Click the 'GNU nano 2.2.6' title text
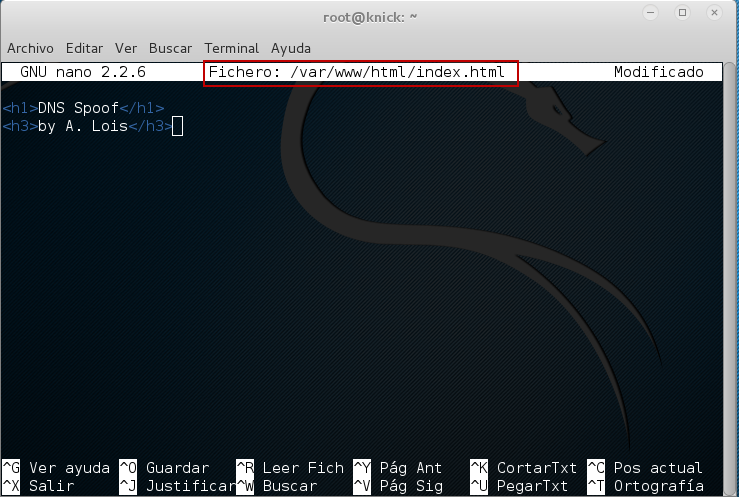This screenshot has height=497, width=739. 83,72
